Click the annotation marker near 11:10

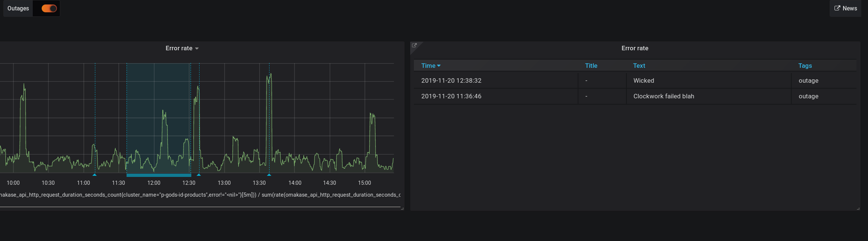(95, 174)
